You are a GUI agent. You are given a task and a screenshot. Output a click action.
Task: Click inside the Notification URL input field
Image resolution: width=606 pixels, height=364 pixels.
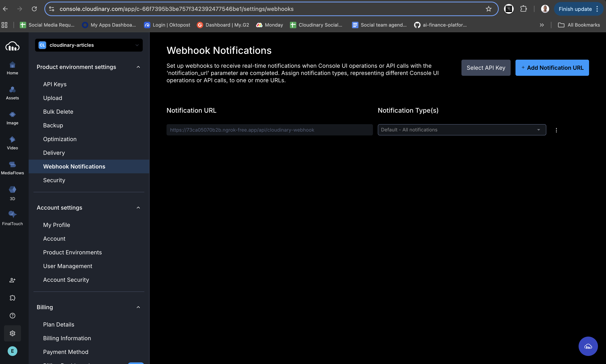[269, 130]
